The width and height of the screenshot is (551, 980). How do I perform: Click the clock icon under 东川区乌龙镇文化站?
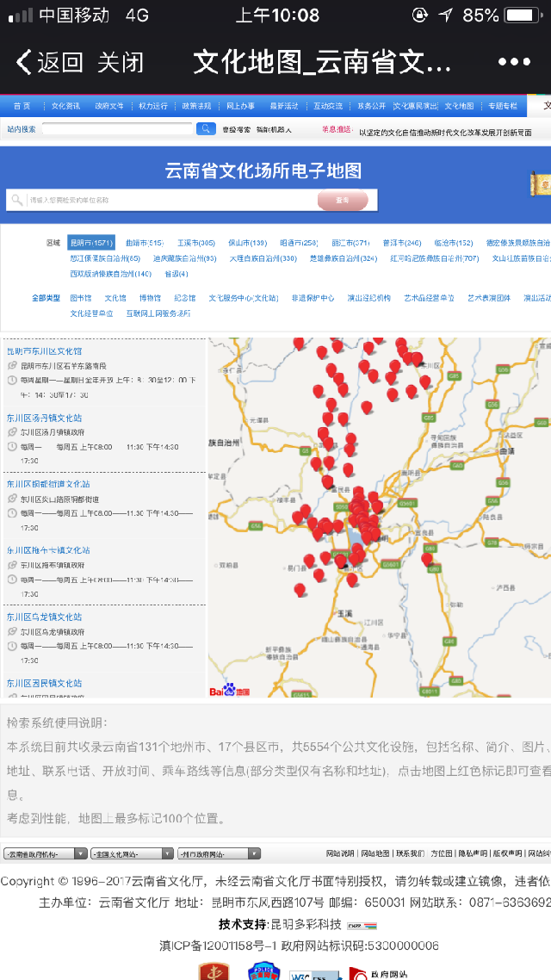[12, 646]
